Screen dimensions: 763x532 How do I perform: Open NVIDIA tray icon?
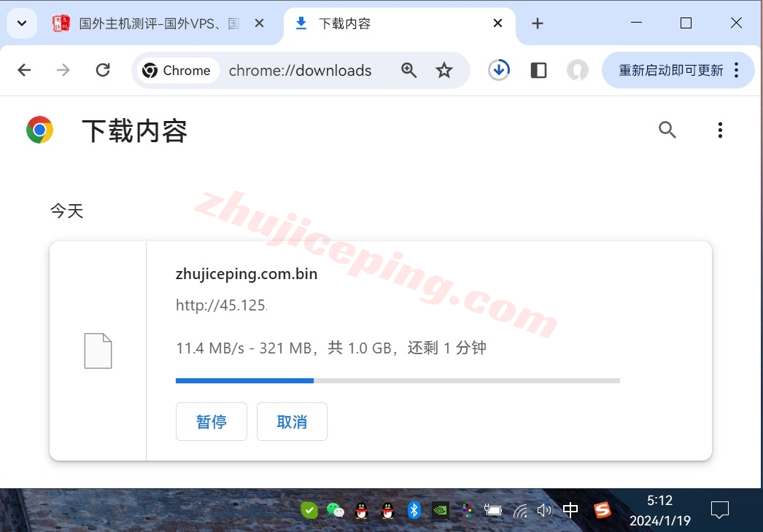pyautogui.click(x=441, y=510)
